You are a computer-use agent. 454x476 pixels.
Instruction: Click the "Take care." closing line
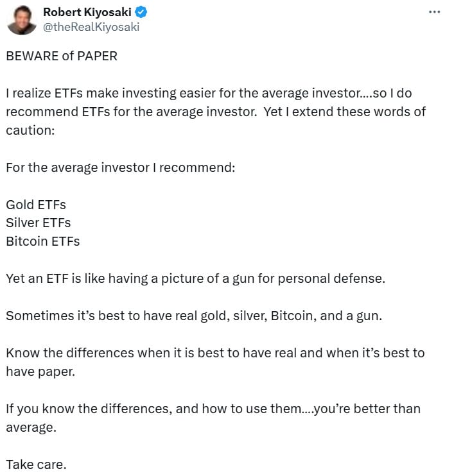pyautogui.click(x=36, y=464)
